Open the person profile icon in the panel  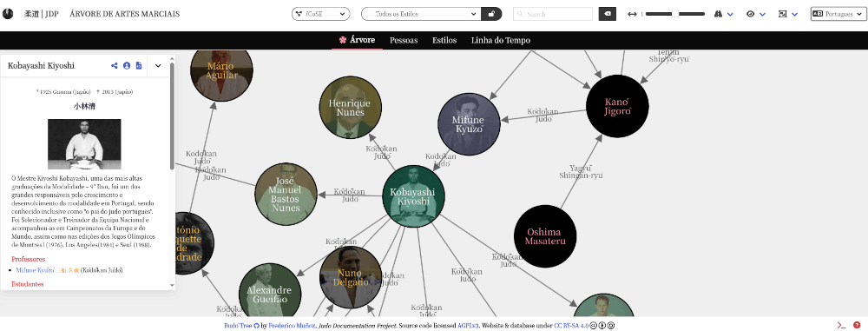pyautogui.click(x=127, y=65)
